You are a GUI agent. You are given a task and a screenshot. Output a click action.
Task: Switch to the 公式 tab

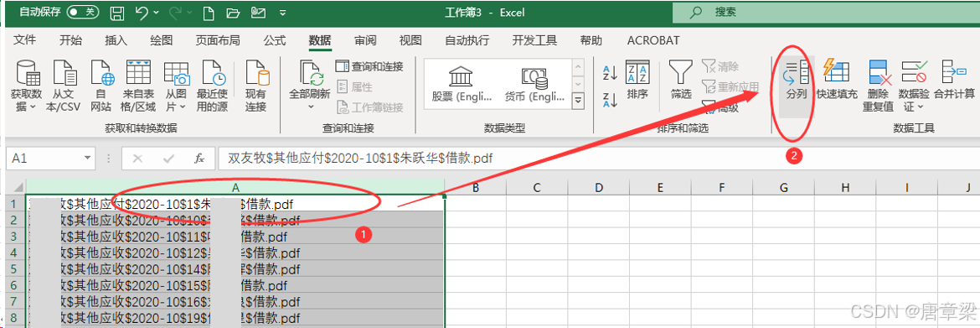275,41
